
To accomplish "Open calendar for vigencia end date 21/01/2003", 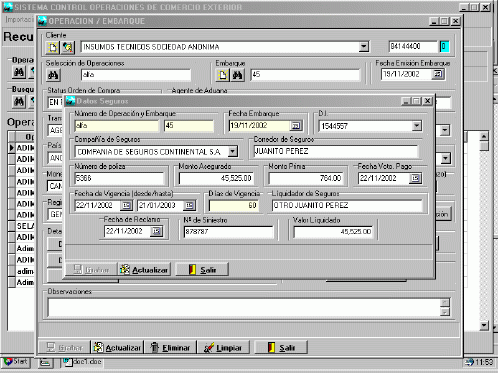I will coord(189,205).
